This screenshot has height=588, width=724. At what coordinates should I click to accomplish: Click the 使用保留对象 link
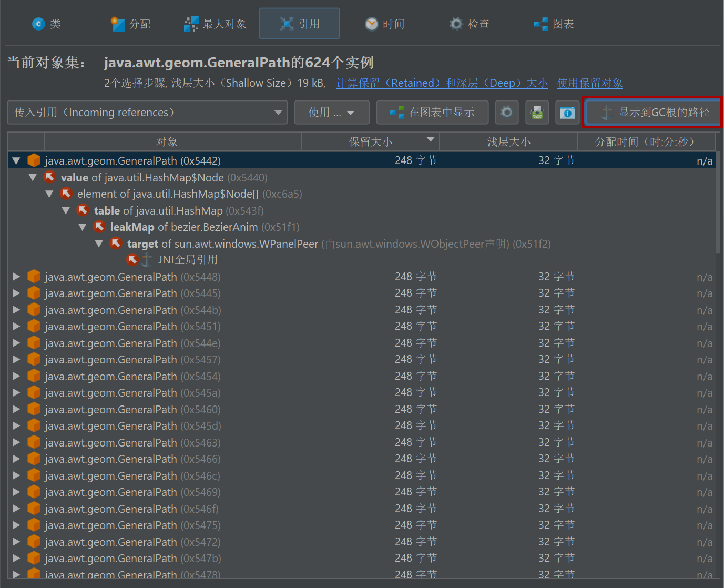pyautogui.click(x=589, y=83)
